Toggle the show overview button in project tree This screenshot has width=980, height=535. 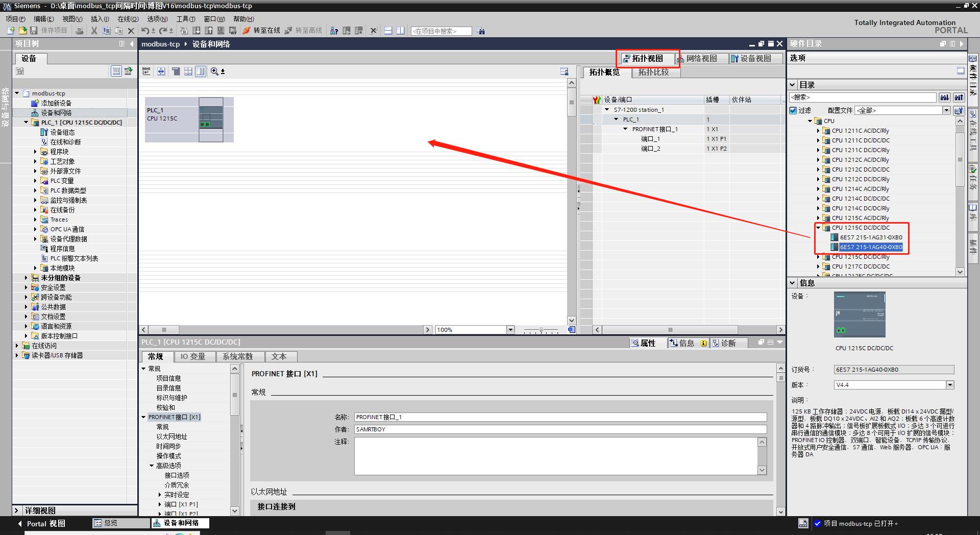[116, 71]
